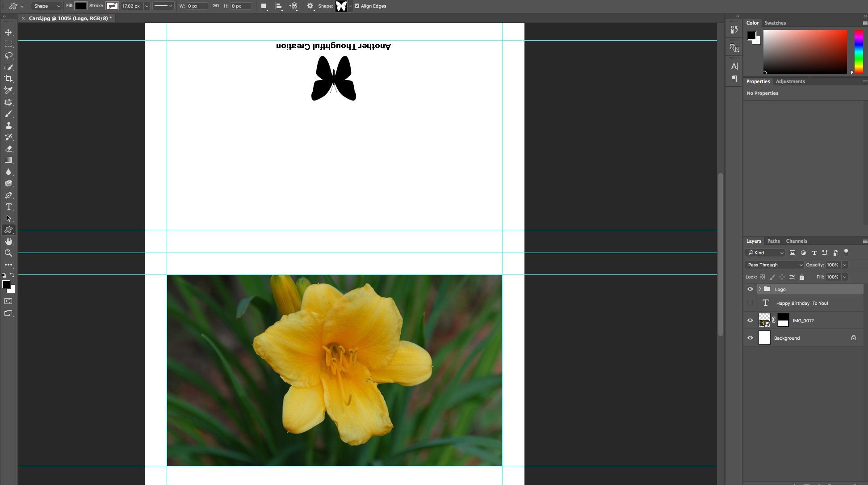Open the Fill percentage dropdown

[844, 277]
